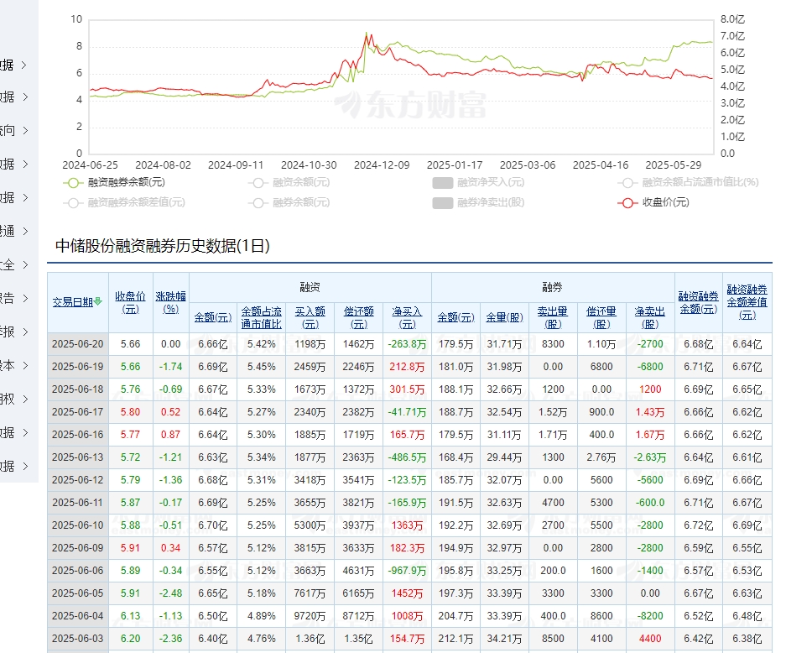812x653 pixels.
Task: Click chart x-axis label 2024-08-02
Action: (x=163, y=165)
